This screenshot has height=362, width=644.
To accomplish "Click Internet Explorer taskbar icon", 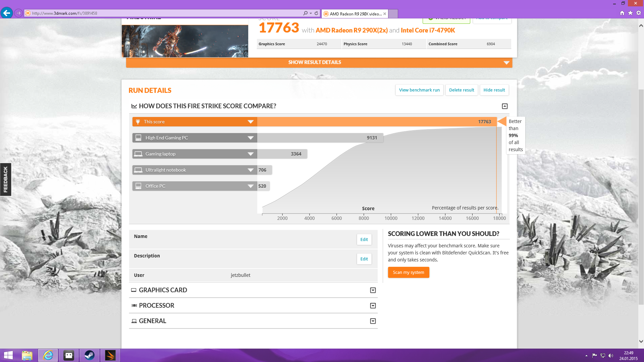I will coord(48,355).
